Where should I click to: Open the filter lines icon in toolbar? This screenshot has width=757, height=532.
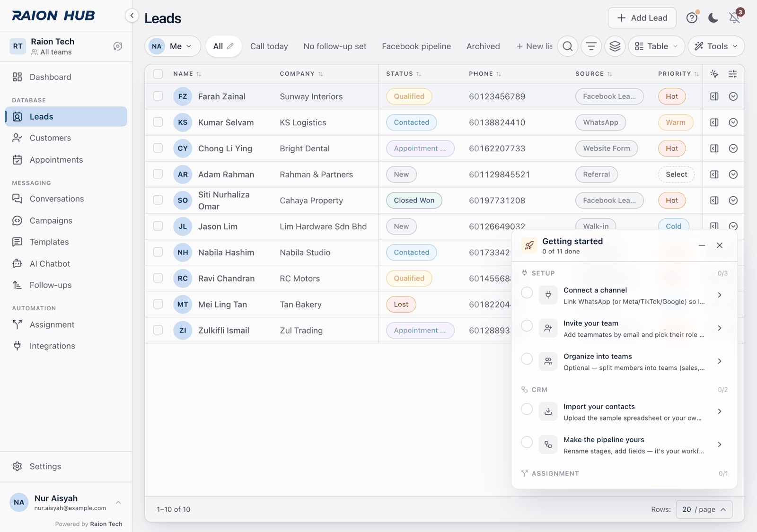[591, 46]
